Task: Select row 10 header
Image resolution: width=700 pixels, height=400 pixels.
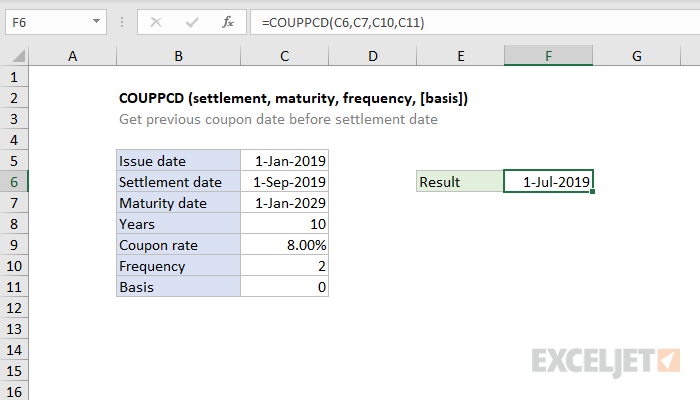Action: tap(14, 266)
